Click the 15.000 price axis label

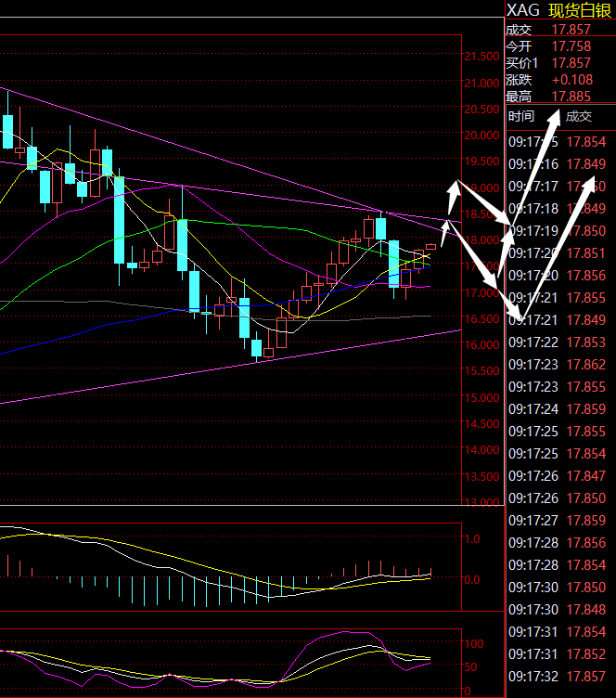coord(482,397)
